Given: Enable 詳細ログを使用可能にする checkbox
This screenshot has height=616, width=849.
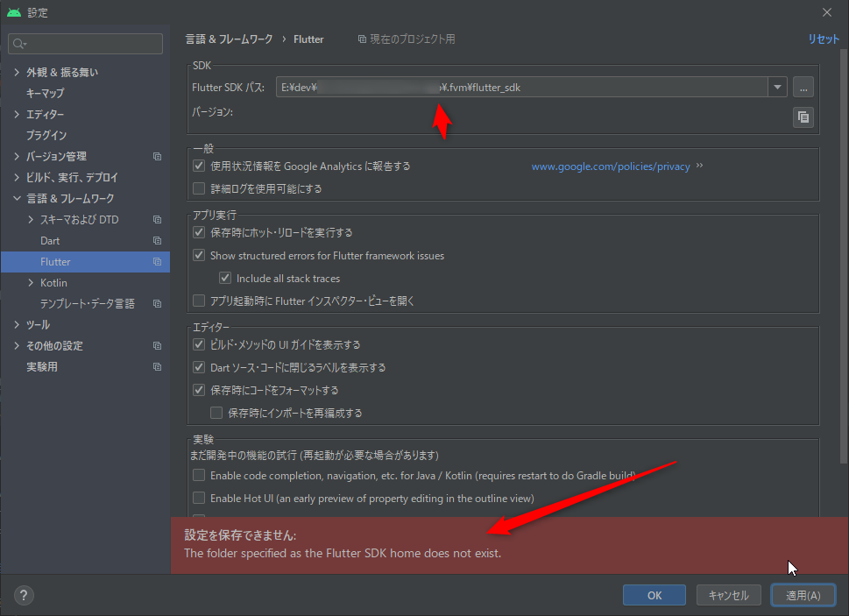Looking at the screenshot, I should click(x=198, y=188).
